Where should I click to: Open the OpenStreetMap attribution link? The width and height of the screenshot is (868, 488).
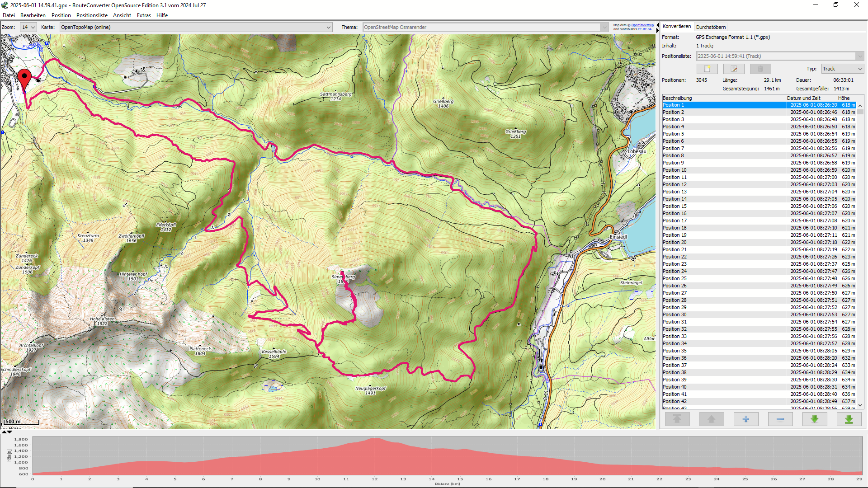[x=642, y=25]
